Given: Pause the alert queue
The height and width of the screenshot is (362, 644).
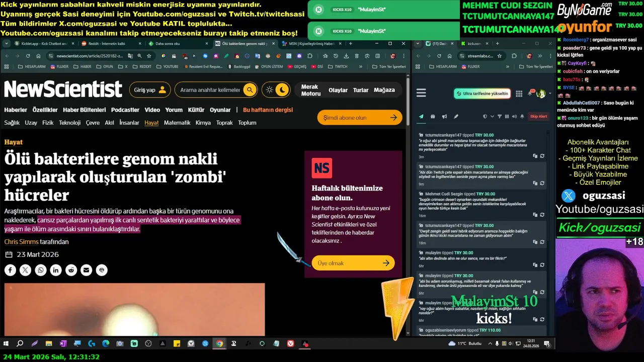Looking at the screenshot, I should [x=507, y=117].
